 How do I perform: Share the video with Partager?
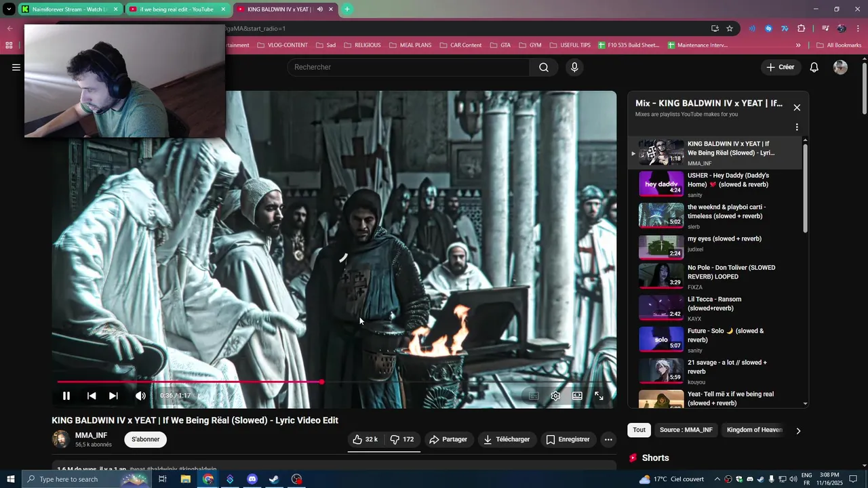pos(448,439)
